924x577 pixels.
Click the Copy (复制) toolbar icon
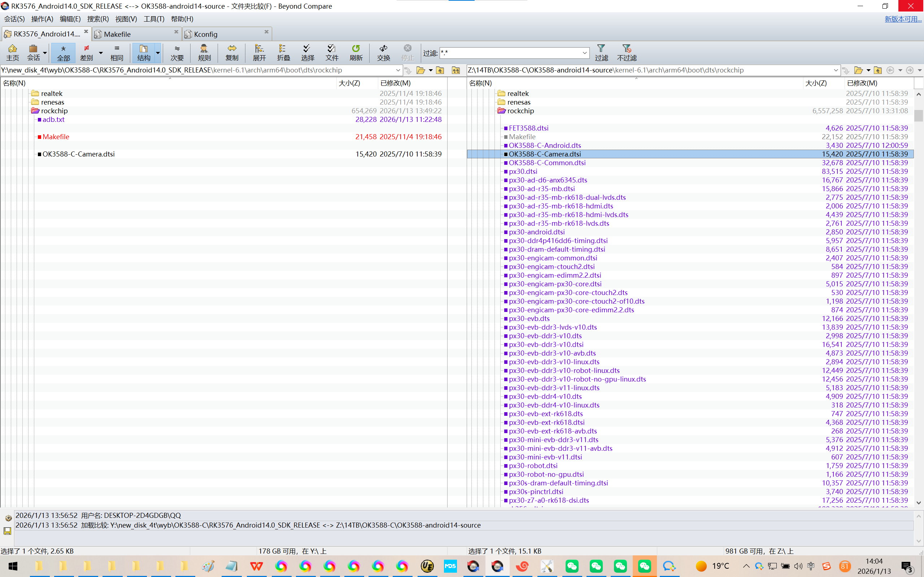[x=232, y=52]
